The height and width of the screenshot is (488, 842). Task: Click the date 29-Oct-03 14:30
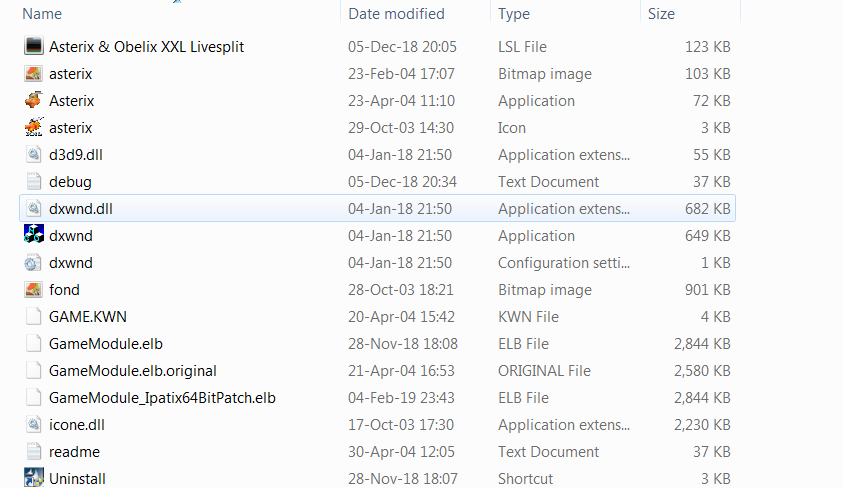click(x=401, y=128)
